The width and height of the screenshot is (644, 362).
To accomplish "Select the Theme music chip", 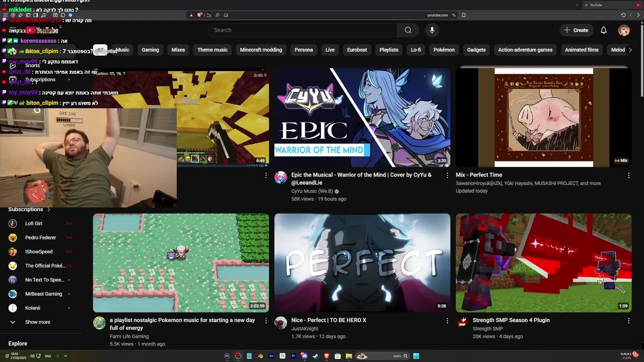I will coord(212,50).
